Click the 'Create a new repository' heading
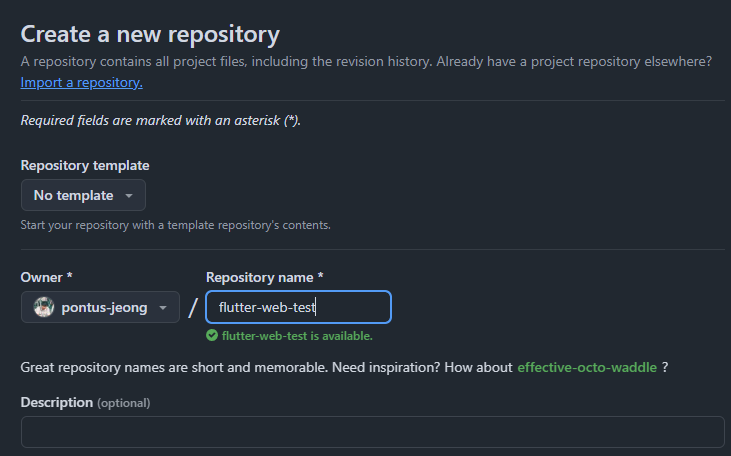The image size is (731, 456). [150, 35]
